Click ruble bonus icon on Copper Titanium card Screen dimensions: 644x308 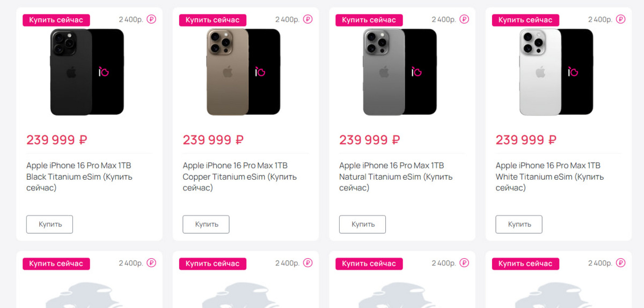[x=308, y=19]
